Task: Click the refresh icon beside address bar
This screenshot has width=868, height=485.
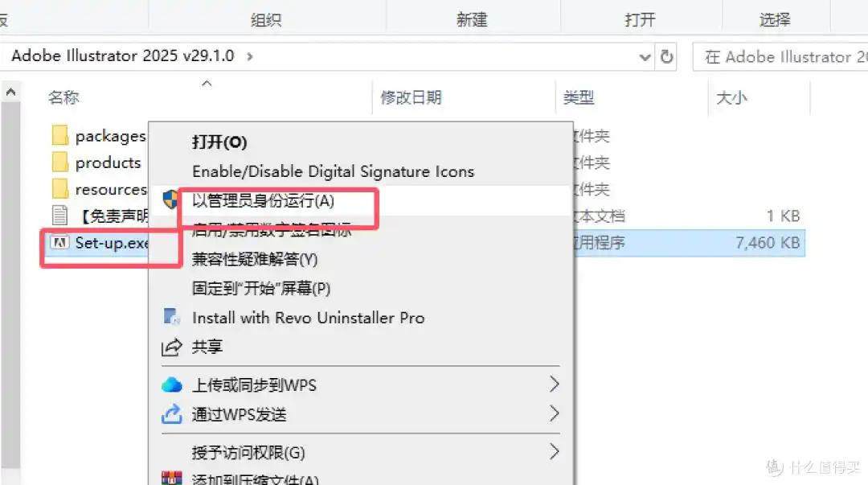Action: point(666,56)
